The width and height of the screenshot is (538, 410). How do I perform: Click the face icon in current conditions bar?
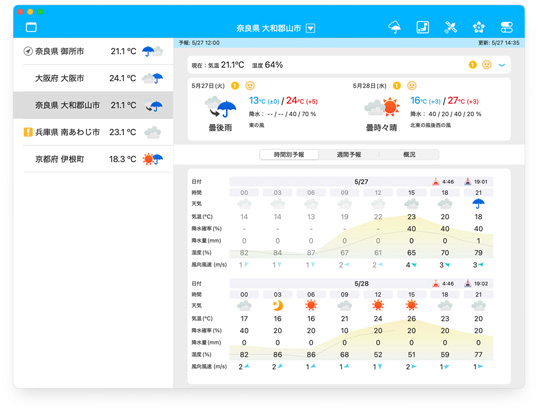(487, 65)
